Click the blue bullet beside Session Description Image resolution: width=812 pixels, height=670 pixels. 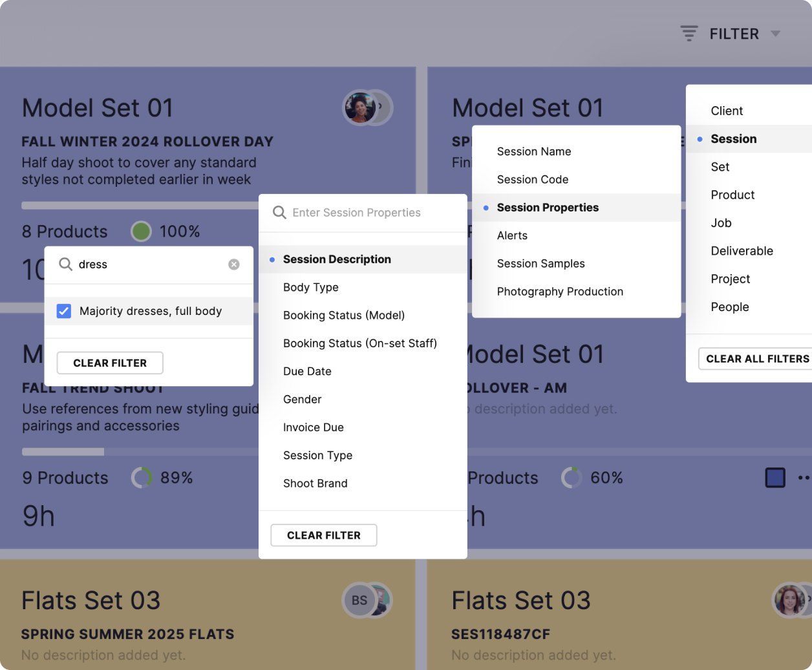click(x=272, y=259)
